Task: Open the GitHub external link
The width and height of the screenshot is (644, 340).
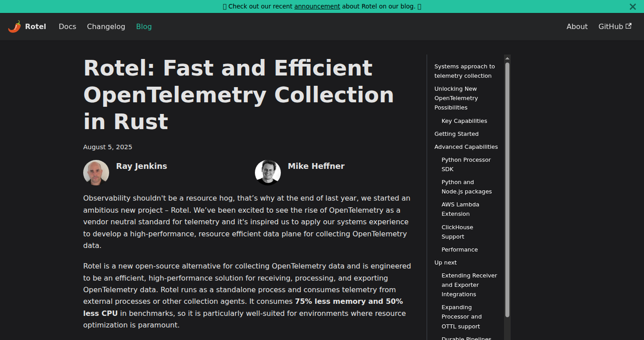Action: point(615,26)
